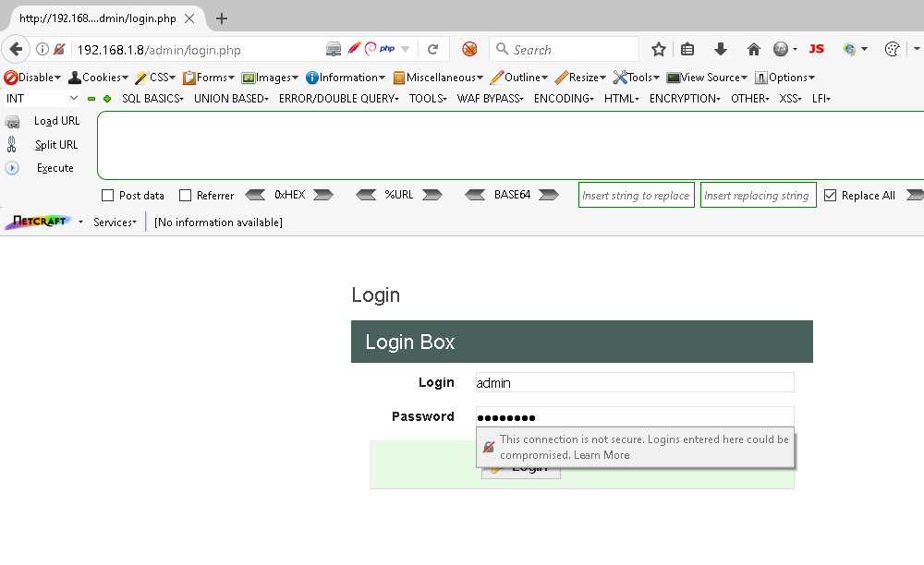Expand the Netcraft Services dropdown

pyautogui.click(x=115, y=222)
